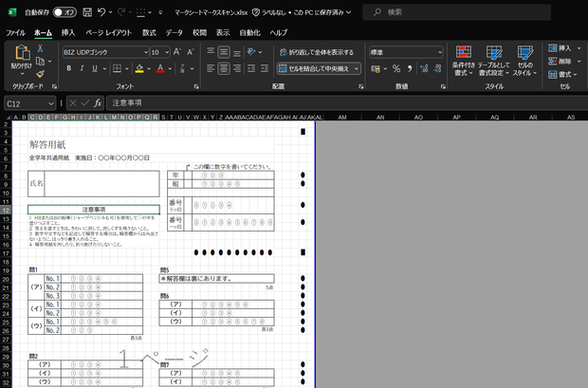Switch to the ページ レイアウト tab
The height and width of the screenshot is (388, 588).
tap(109, 32)
